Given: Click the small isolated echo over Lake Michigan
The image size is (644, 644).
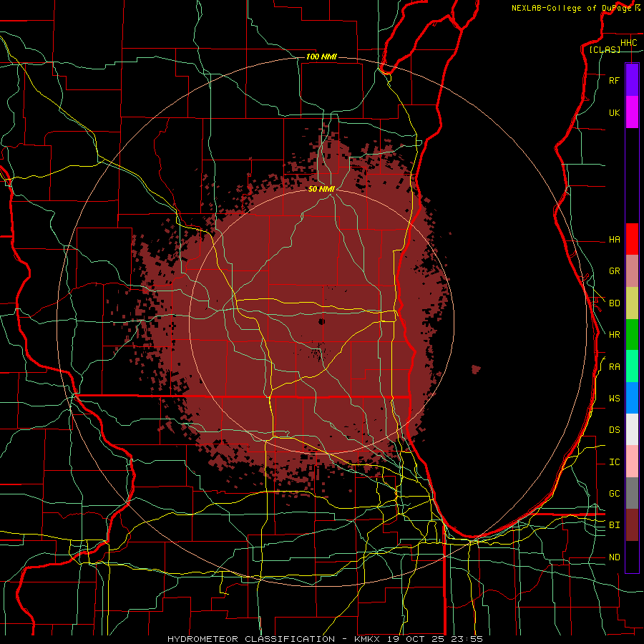Looking at the screenshot, I should point(476,369).
